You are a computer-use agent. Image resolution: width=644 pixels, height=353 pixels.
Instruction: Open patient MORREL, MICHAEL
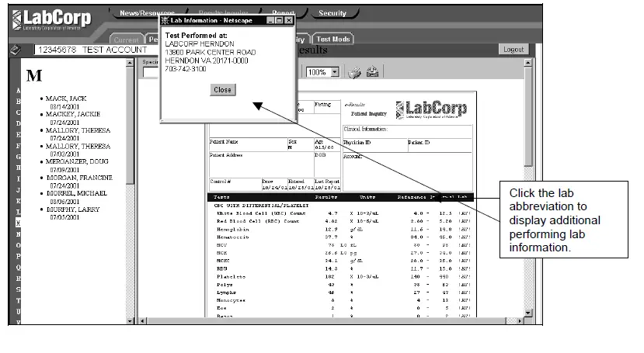pyautogui.click(x=76, y=193)
